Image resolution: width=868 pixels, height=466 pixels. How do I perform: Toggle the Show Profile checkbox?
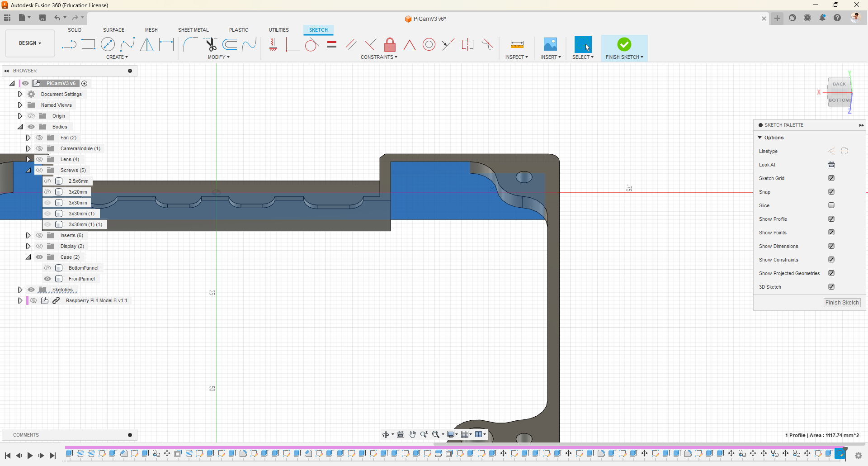coord(831,219)
